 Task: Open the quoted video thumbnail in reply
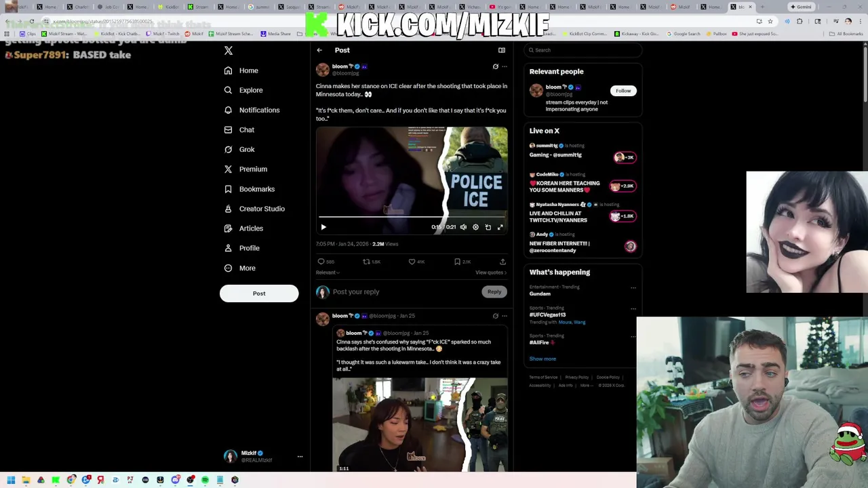point(420,424)
